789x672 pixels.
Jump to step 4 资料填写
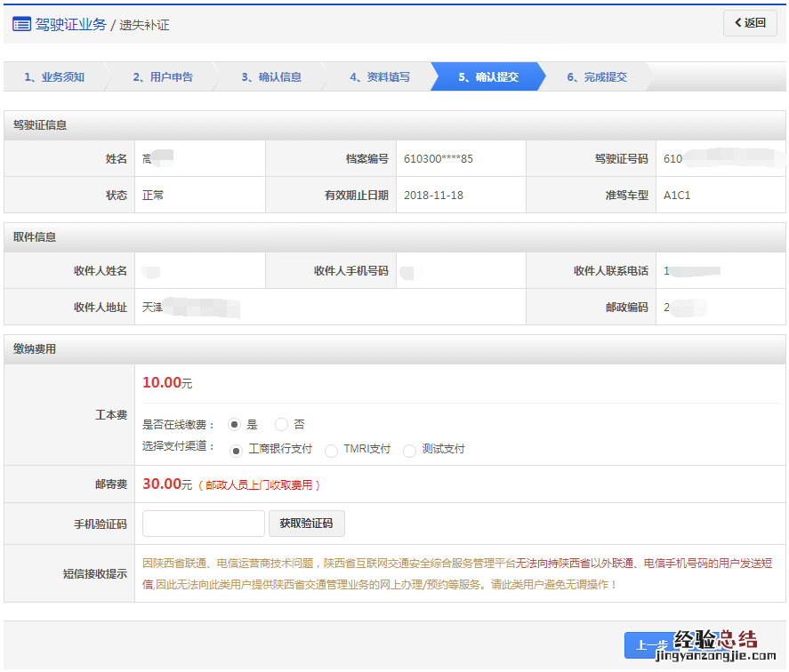379,77
